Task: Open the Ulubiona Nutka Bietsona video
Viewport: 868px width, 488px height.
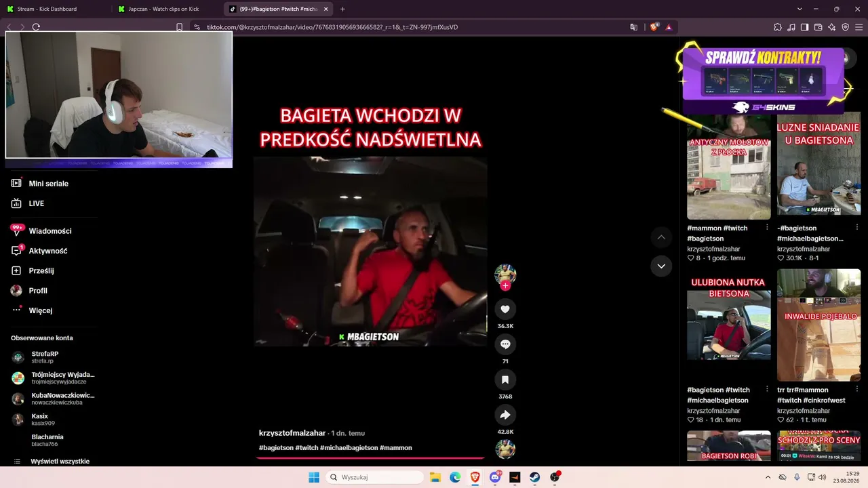Action: click(729, 325)
